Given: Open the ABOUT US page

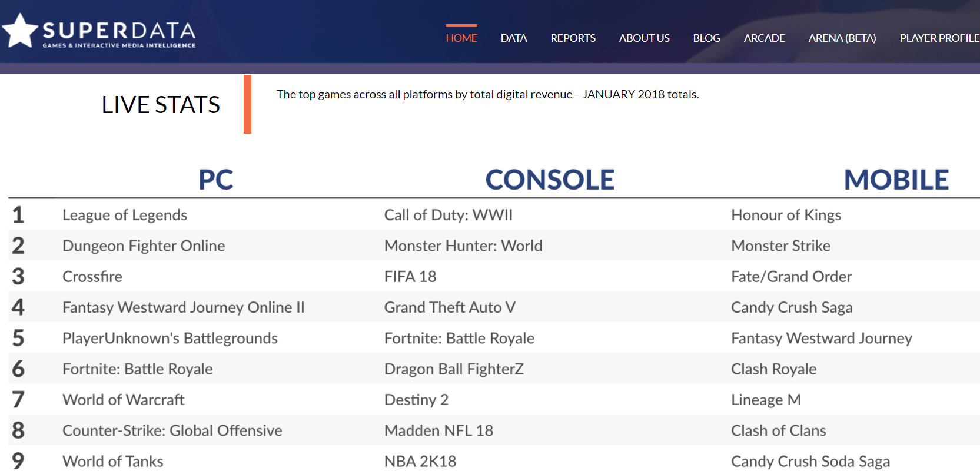Looking at the screenshot, I should point(645,38).
